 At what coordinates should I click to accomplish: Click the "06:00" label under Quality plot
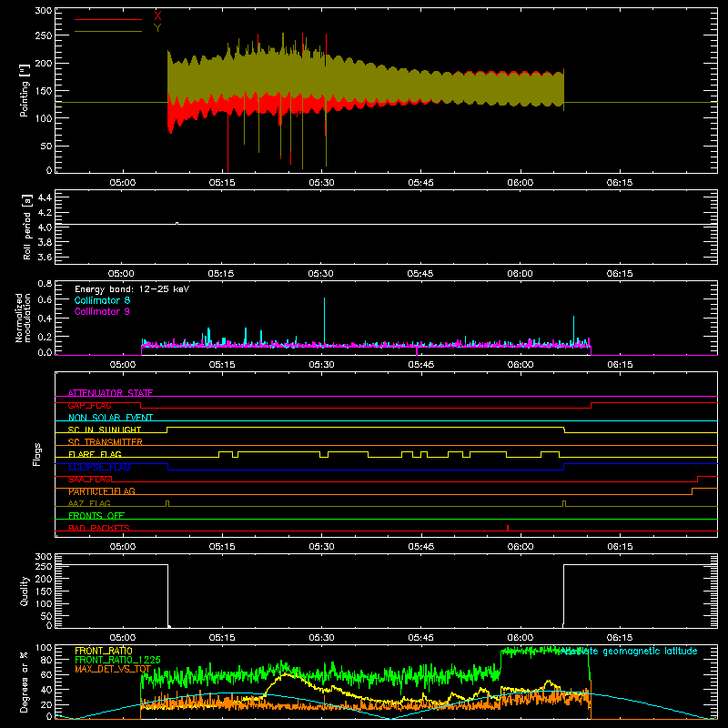tap(520, 638)
